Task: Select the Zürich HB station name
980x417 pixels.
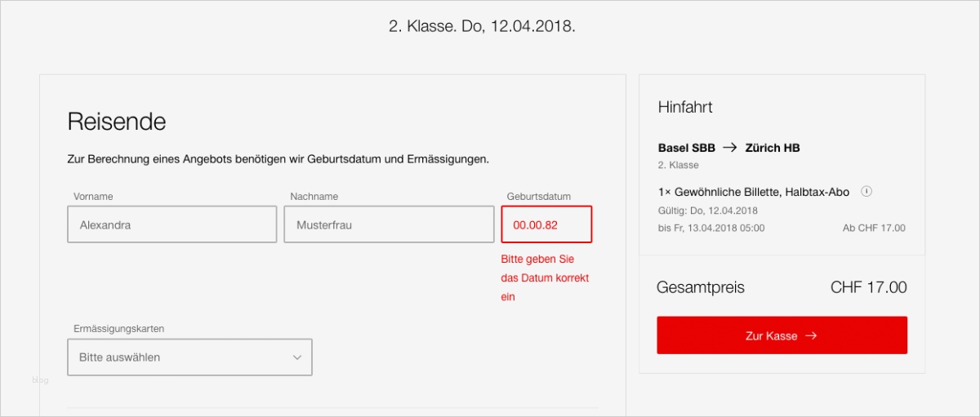Action: pyautogui.click(x=773, y=148)
